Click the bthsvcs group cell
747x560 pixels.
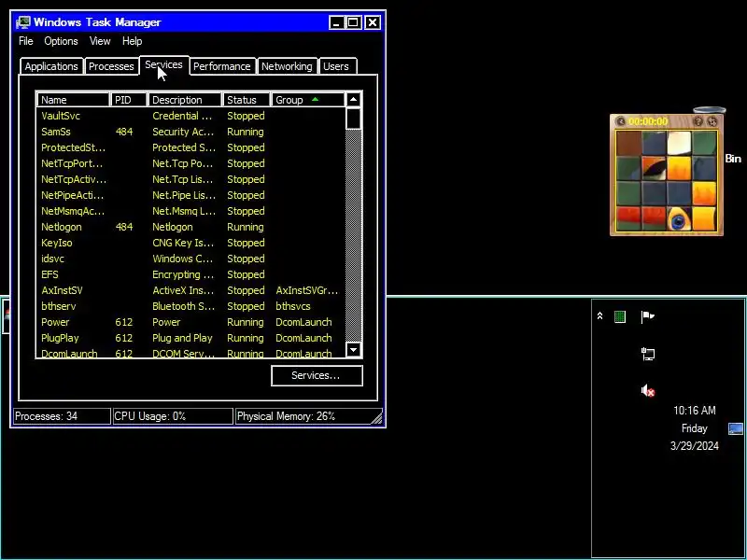pyautogui.click(x=293, y=306)
